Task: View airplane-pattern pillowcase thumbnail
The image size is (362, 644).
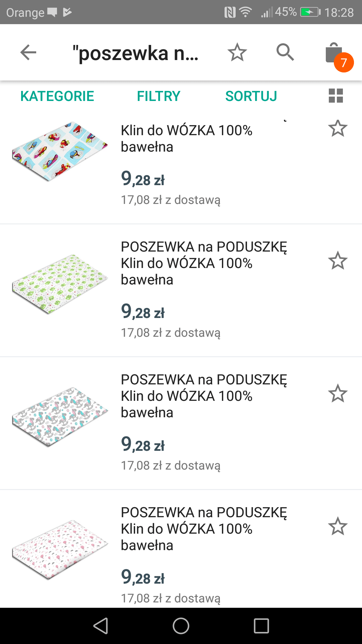Action: pyautogui.click(x=60, y=152)
